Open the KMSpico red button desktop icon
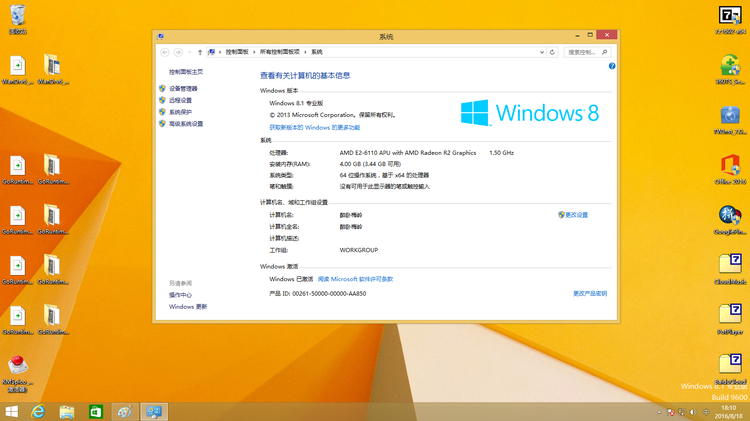Image resolution: width=750 pixels, height=421 pixels. [x=18, y=373]
